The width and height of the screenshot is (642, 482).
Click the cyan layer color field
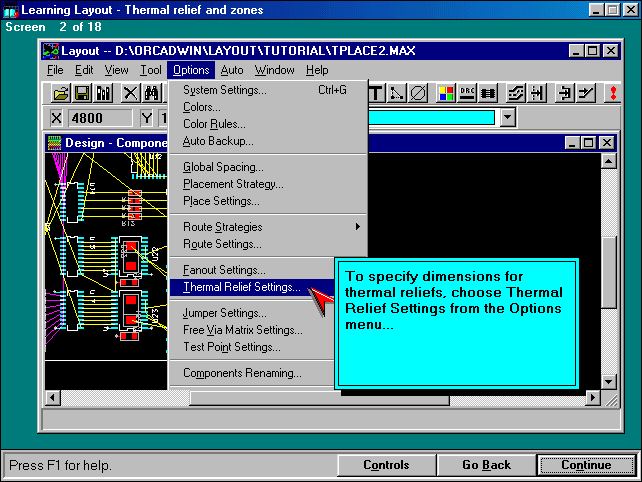pos(431,118)
